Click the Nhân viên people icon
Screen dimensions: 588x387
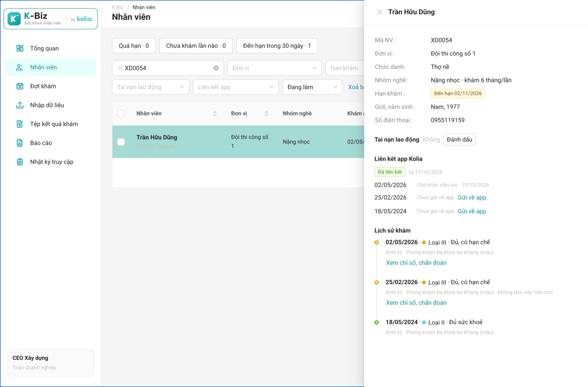click(20, 67)
